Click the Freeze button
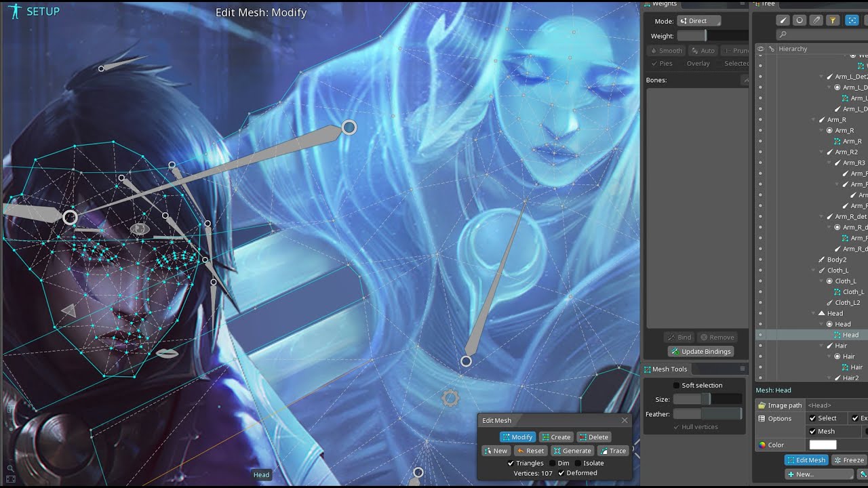The image size is (868, 488). (x=849, y=460)
